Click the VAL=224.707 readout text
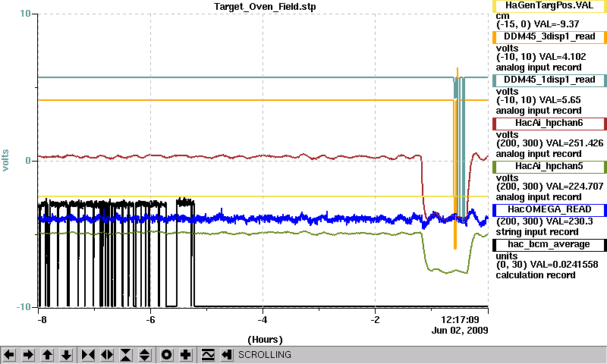This screenshot has width=607, height=364. pyautogui.click(x=574, y=187)
